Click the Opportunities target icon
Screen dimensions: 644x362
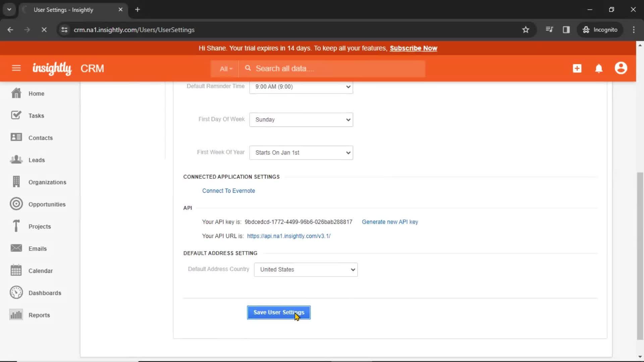pos(16,204)
